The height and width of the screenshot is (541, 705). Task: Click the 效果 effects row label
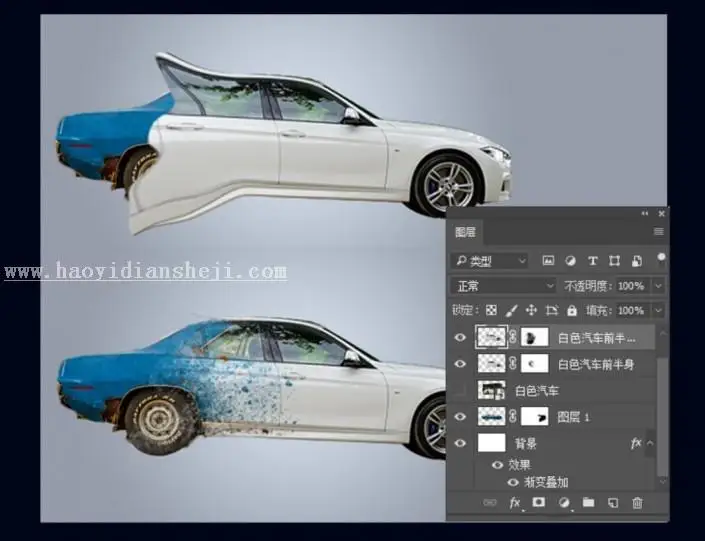520,465
